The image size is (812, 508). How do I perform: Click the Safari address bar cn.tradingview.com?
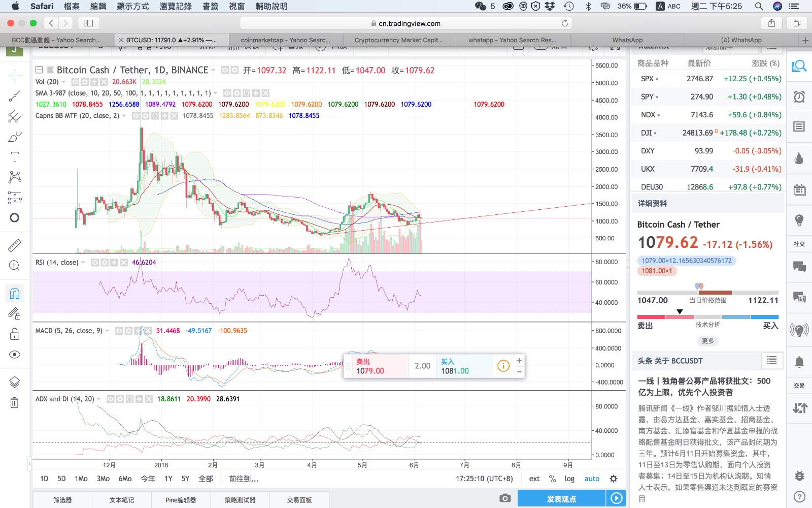[x=405, y=23]
